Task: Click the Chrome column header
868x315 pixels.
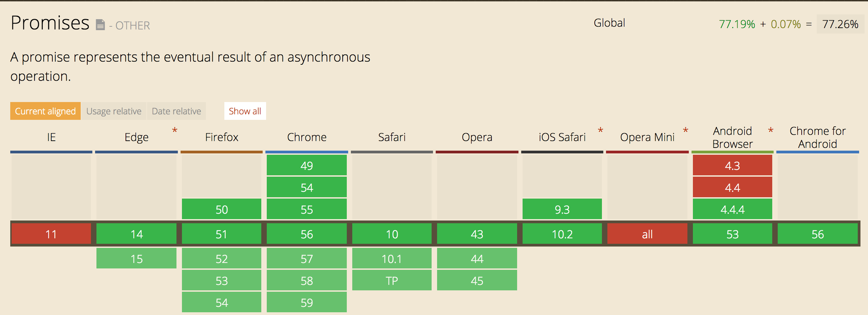Action: tap(307, 137)
